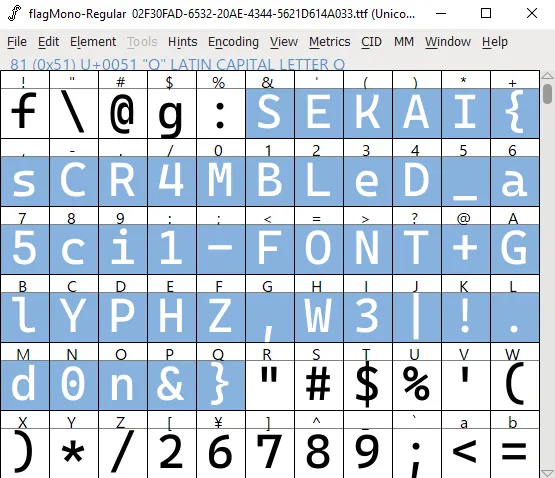Select '{' glyph cell under '+' label
Viewport: 555px width, 478px height.
(515, 113)
